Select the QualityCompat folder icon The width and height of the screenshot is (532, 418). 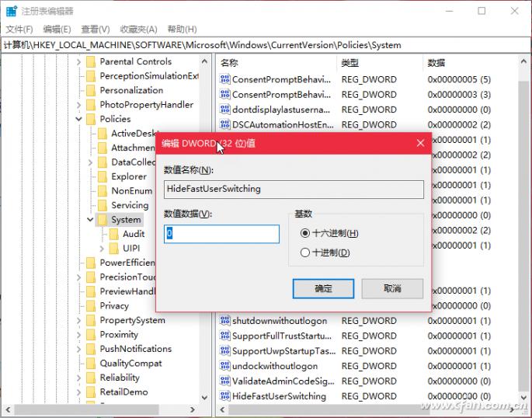tap(91, 364)
